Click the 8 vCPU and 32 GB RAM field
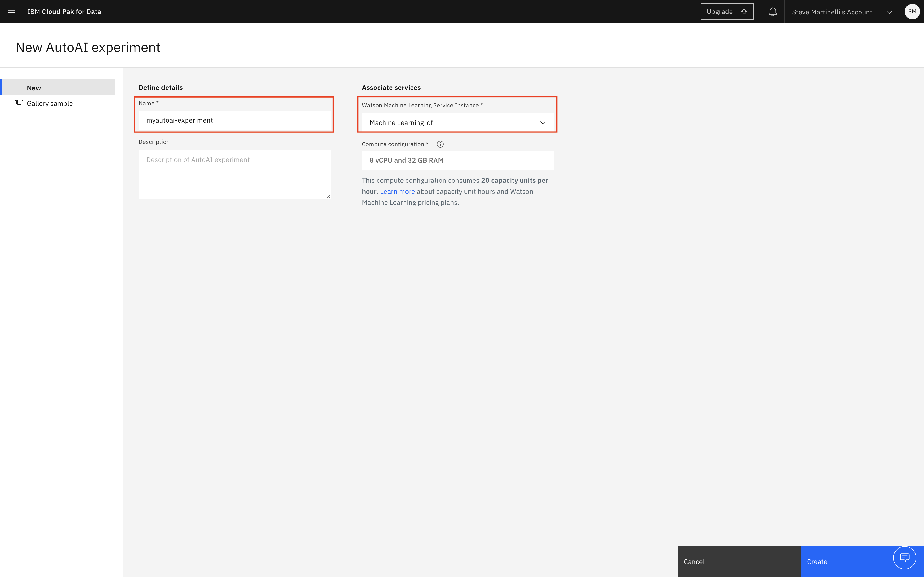Screen dimensions: 924x577 click(x=457, y=160)
